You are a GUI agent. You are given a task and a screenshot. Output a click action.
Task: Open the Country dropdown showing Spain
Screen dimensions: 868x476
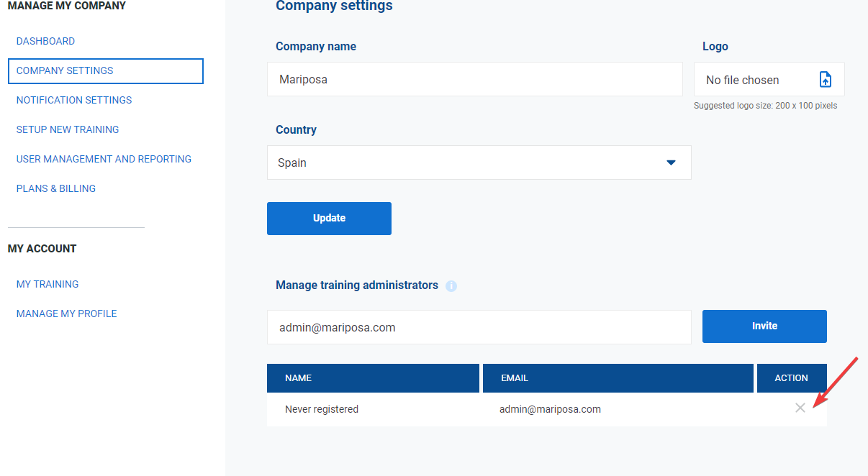click(479, 163)
